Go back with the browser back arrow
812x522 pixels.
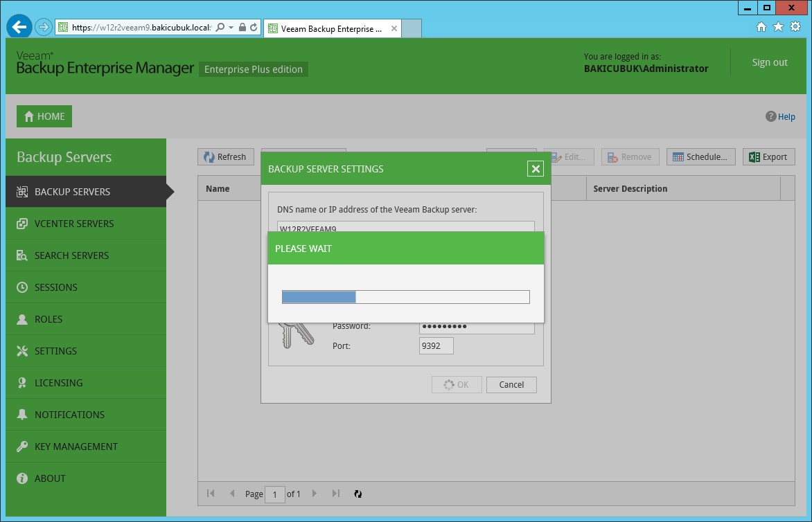coord(19,27)
